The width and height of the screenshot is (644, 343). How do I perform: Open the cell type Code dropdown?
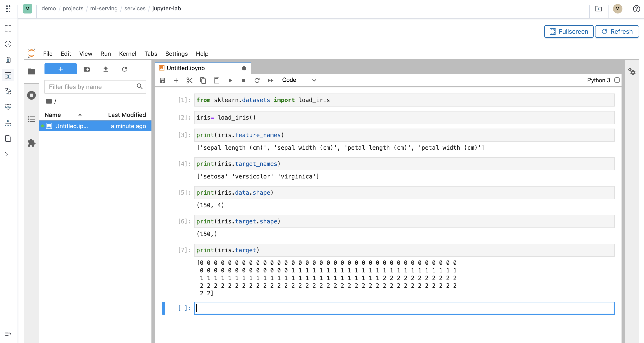click(299, 80)
